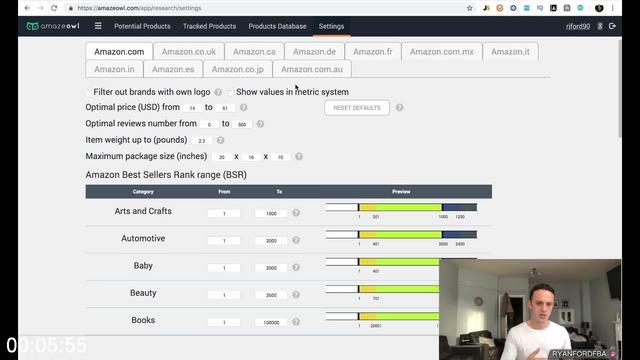Open help icon in Books row
Image resolution: width=640 pixels, height=360 pixels.
[x=296, y=322]
